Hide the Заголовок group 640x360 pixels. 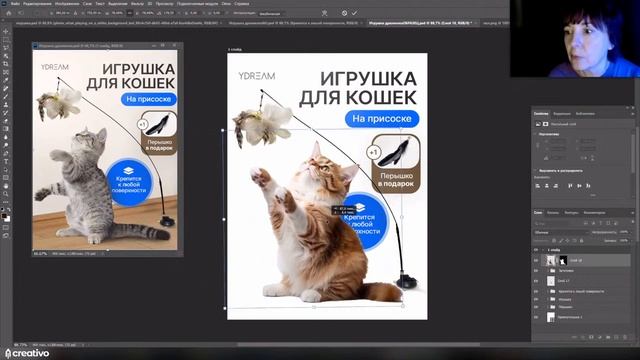click(x=536, y=271)
